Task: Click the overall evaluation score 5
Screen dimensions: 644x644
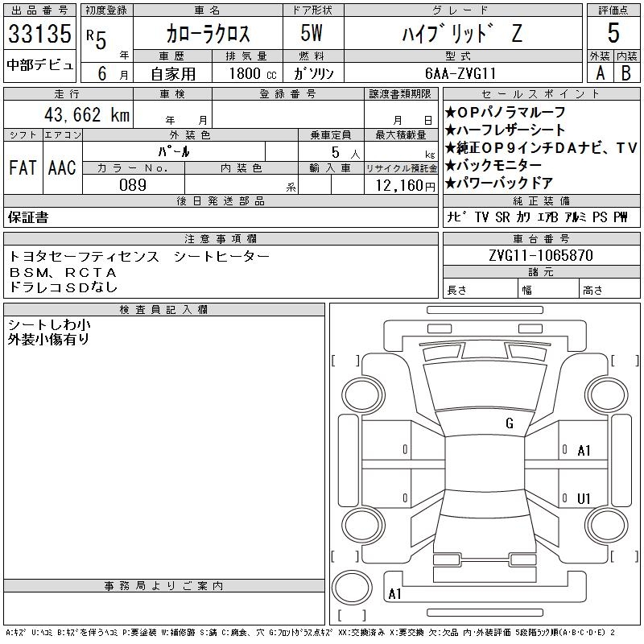Action: (x=613, y=33)
